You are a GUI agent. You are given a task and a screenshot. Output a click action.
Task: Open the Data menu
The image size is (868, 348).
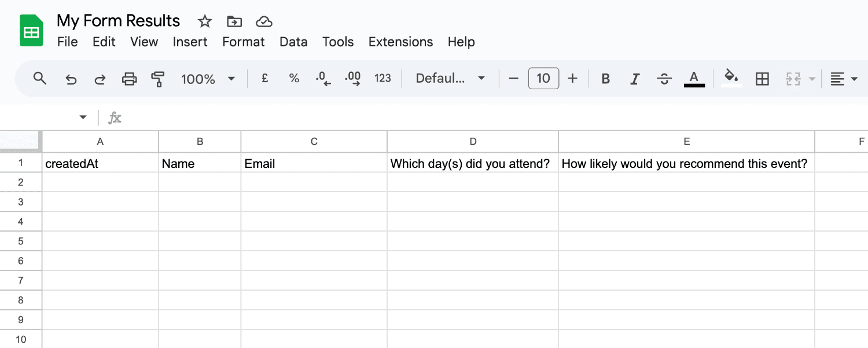coord(293,42)
